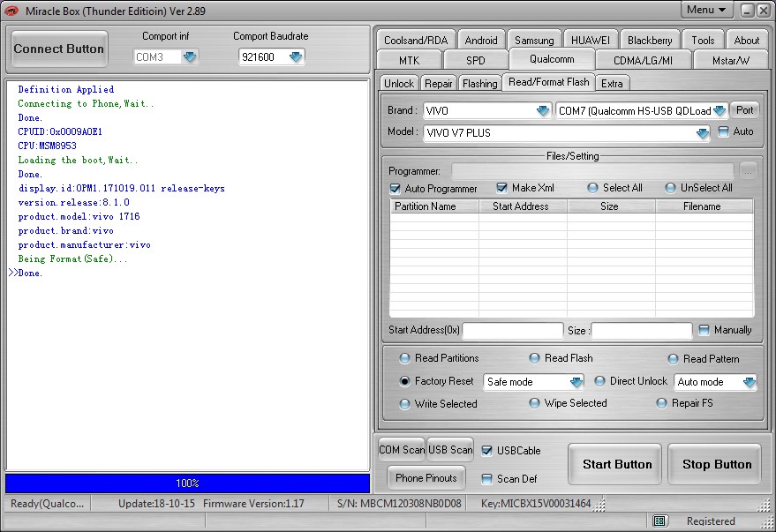The width and height of the screenshot is (776, 532).
Task: Select the Factory Reset option
Action: click(405, 381)
